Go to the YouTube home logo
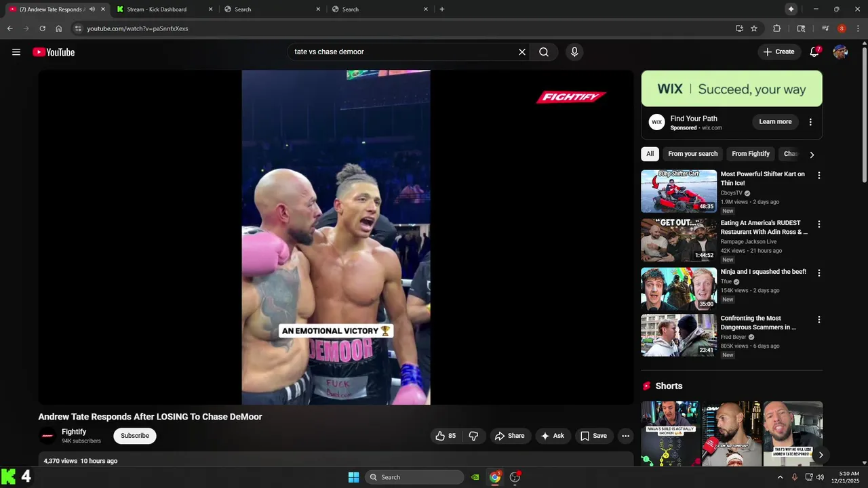This screenshot has height=488, width=868. 54,52
